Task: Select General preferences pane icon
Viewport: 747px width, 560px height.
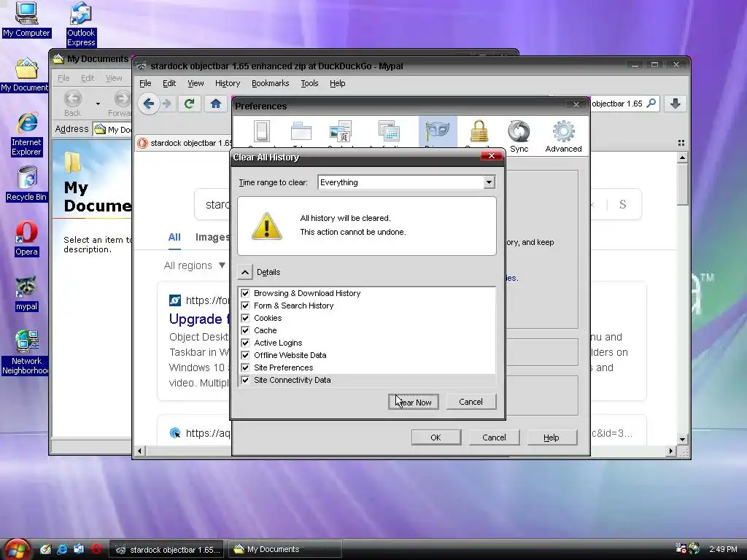Action: [x=262, y=132]
